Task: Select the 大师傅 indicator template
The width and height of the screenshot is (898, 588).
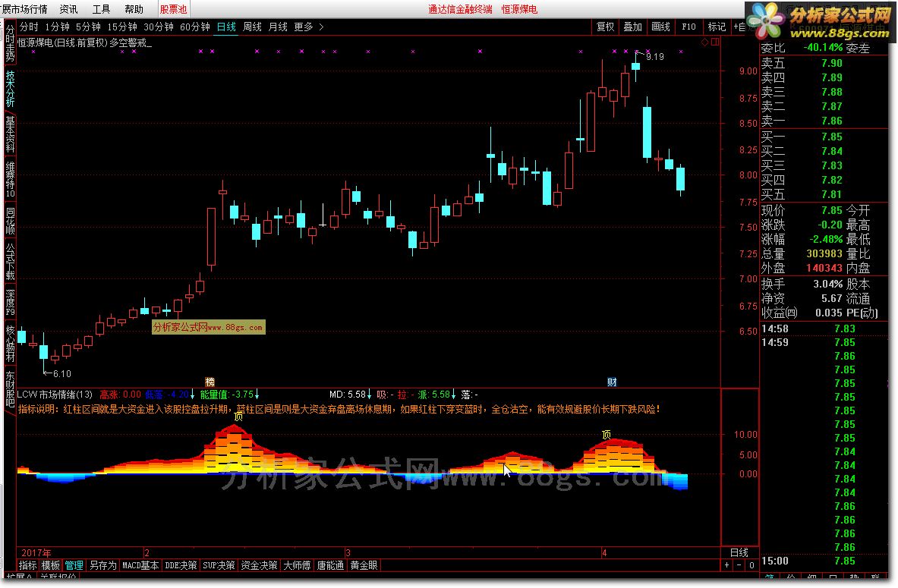Action: [x=298, y=565]
